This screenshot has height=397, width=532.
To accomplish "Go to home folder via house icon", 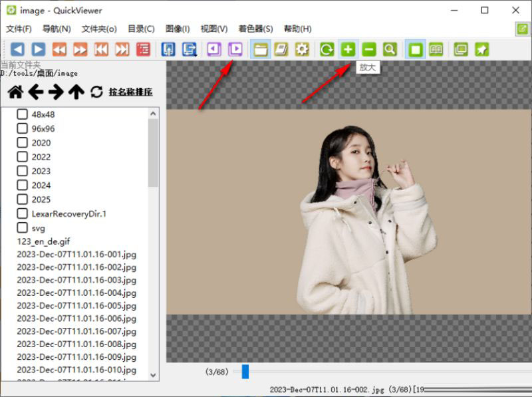I will tap(15, 92).
